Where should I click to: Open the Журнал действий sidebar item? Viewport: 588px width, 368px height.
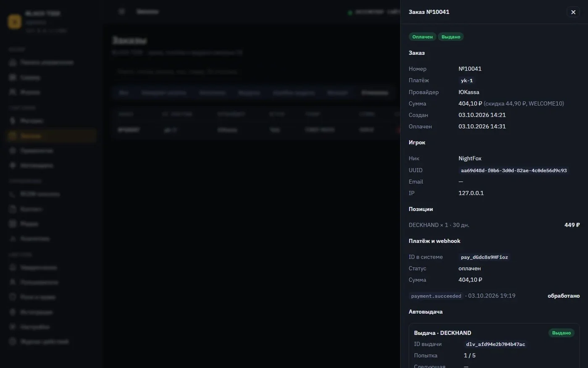pyautogui.click(x=52, y=342)
